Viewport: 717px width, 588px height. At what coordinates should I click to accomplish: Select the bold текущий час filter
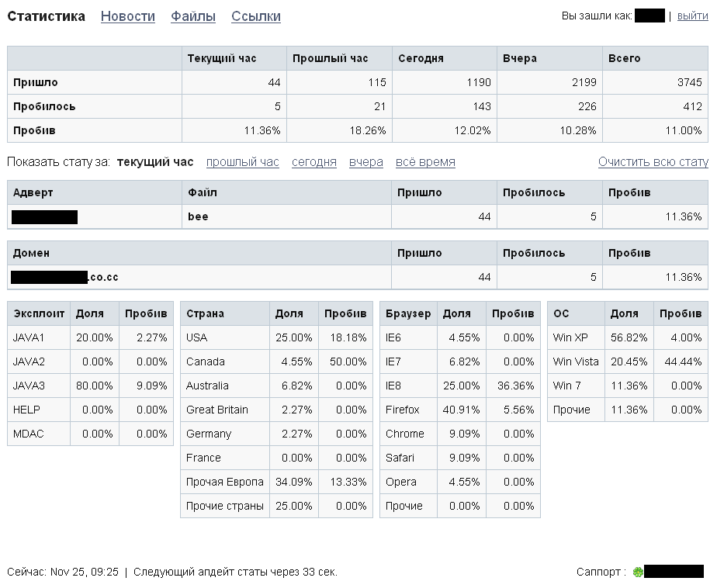coord(155,162)
